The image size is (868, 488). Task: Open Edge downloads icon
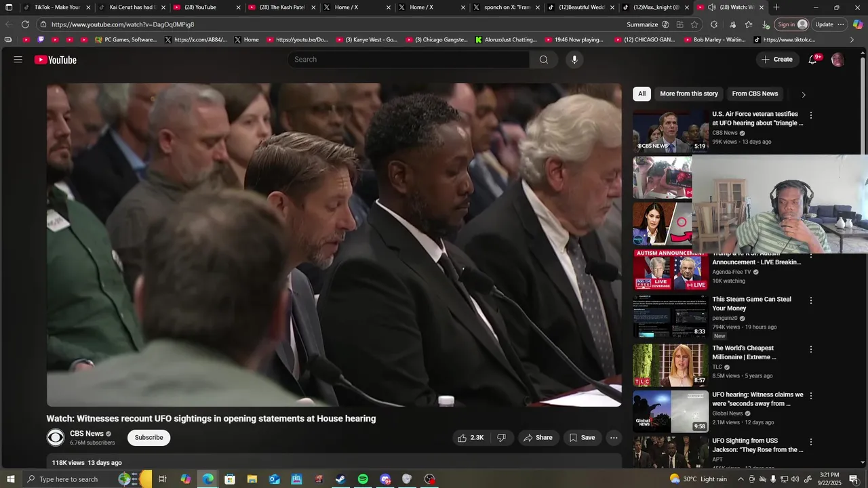[x=766, y=24]
